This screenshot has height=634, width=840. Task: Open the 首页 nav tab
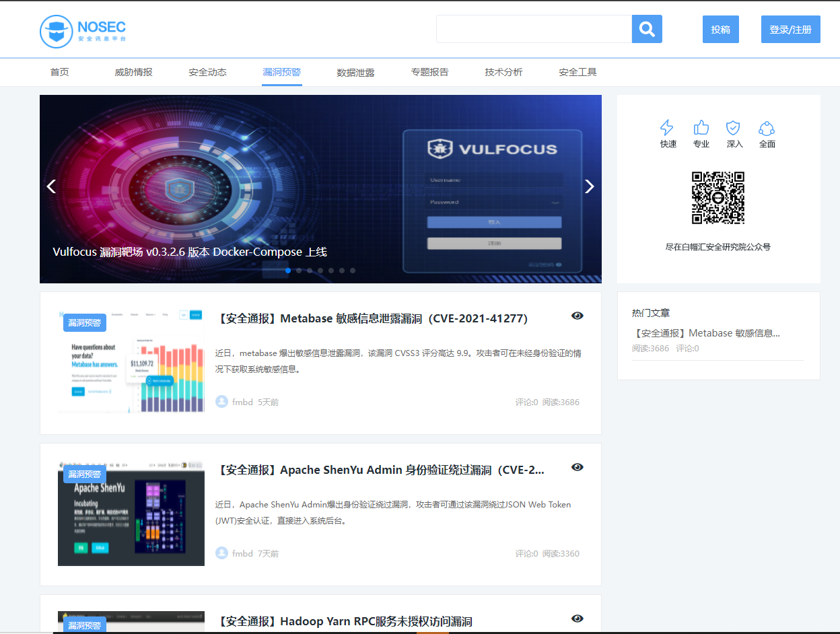(59, 72)
